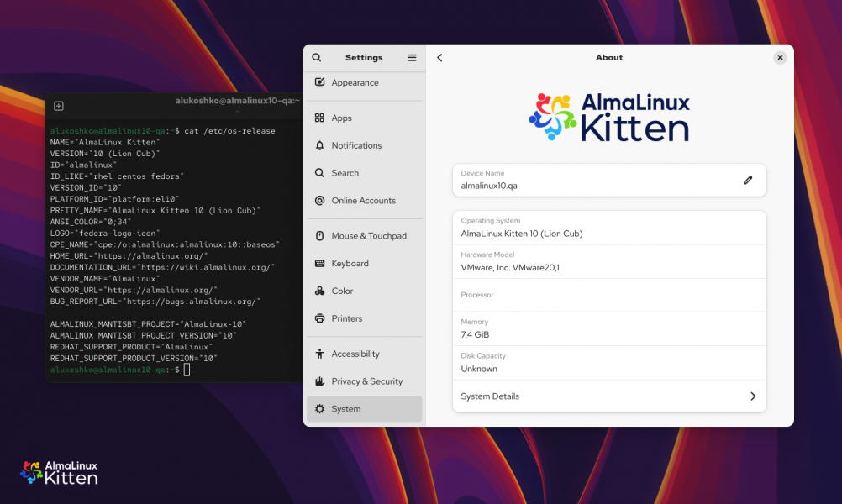Click the HOME_URL line in terminal
842x504 pixels.
(129, 256)
